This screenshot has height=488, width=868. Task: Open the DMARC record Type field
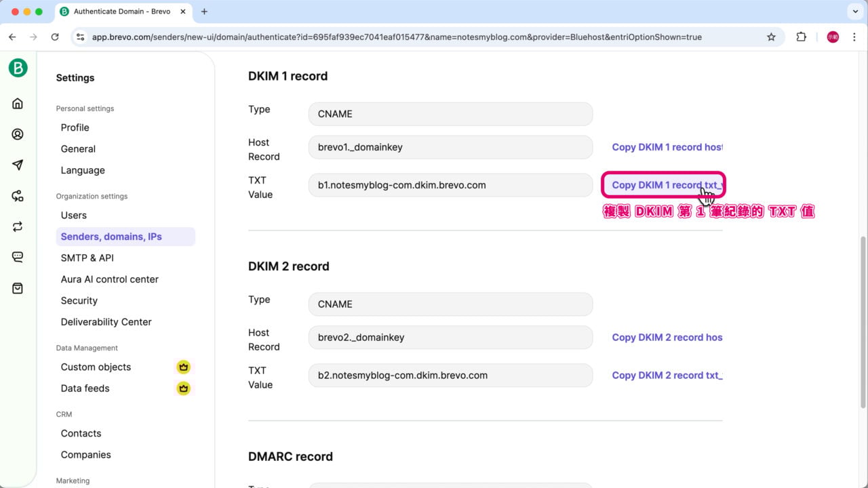(x=450, y=485)
